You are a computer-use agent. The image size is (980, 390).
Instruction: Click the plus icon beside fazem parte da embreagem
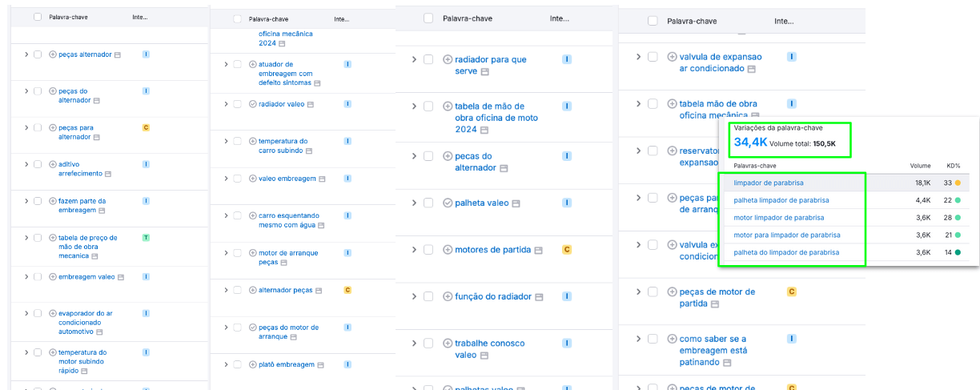(53, 201)
